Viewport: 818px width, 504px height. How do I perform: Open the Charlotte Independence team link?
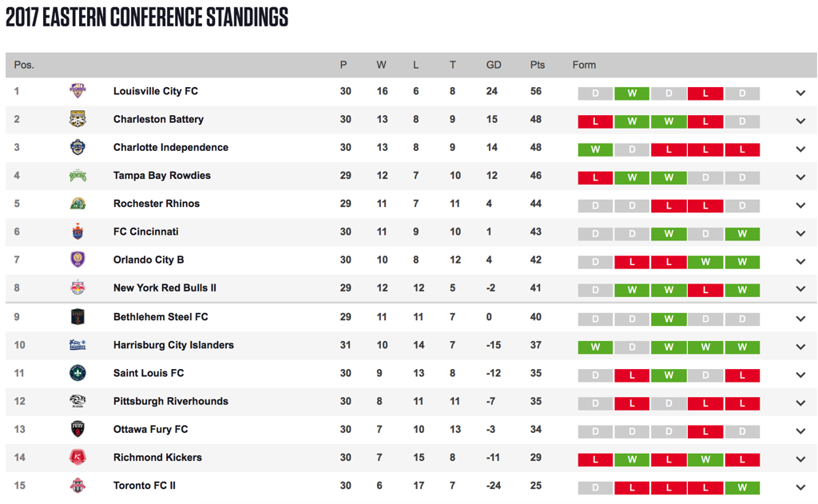(x=171, y=147)
